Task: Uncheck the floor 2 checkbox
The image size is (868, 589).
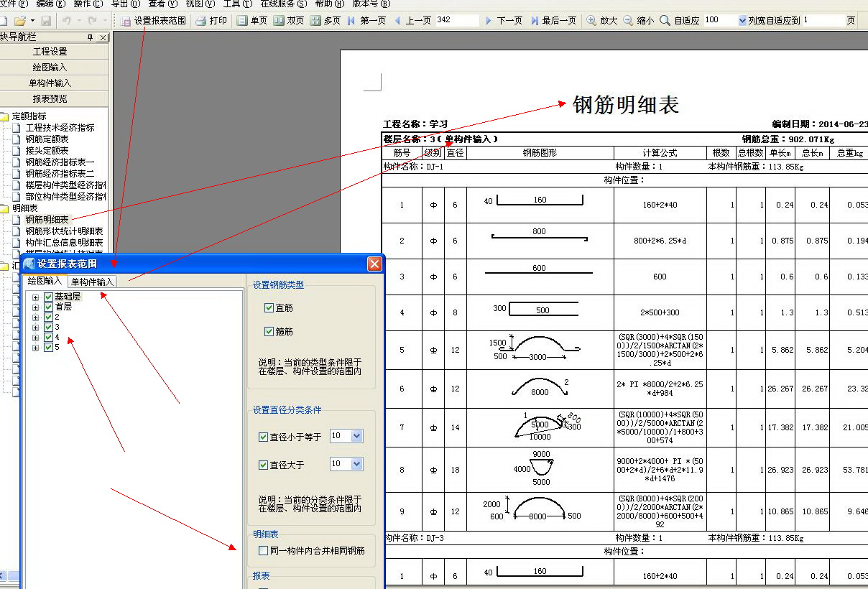Action: coord(48,317)
